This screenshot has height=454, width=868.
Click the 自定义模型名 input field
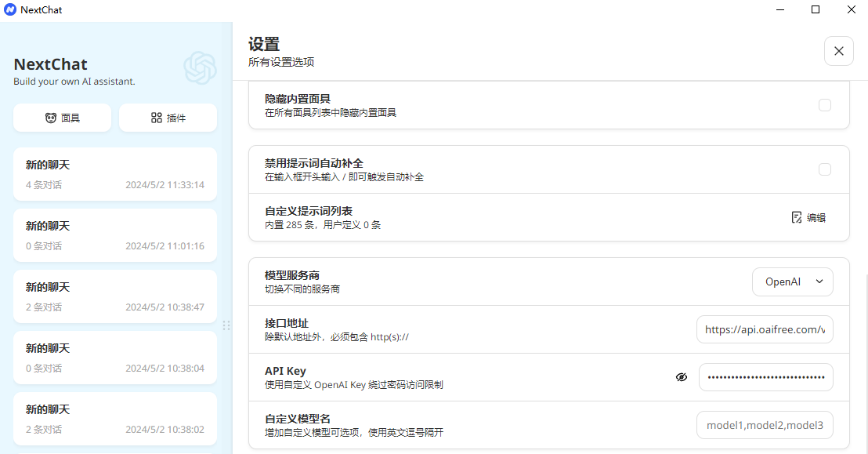pyautogui.click(x=765, y=425)
